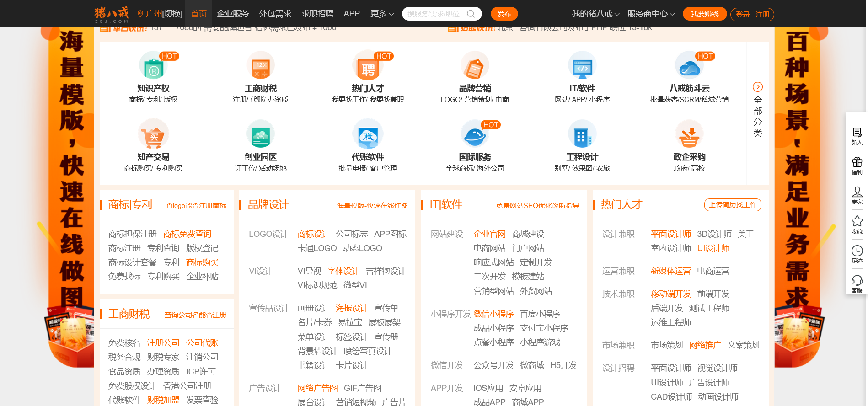868x406 pixels.
Task: Open the 知产交易 shopping cart icon
Action: point(153,134)
